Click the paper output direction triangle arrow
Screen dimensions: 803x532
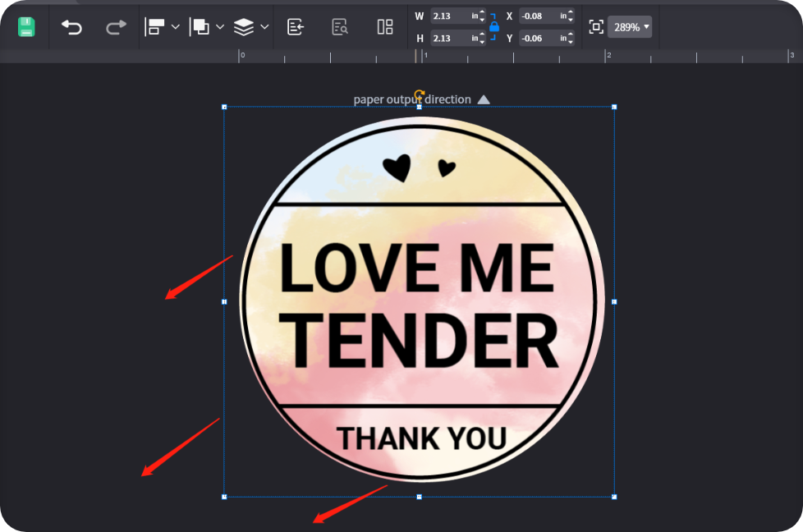click(484, 99)
